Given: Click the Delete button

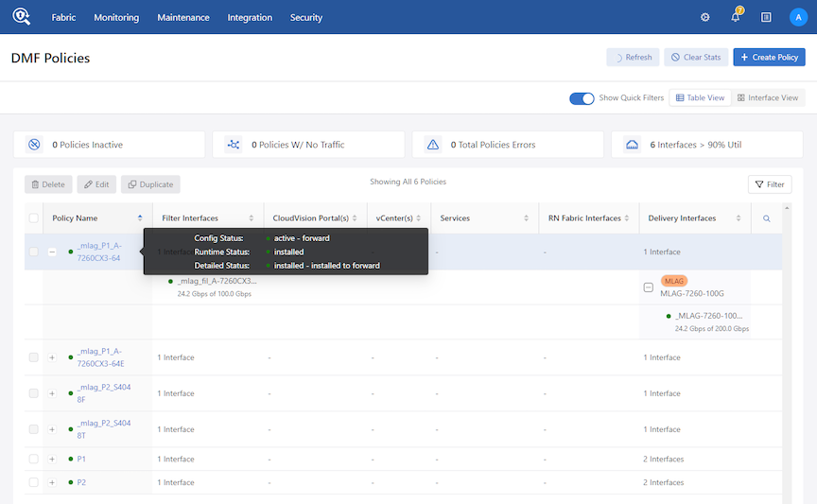Looking at the screenshot, I should (48, 184).
